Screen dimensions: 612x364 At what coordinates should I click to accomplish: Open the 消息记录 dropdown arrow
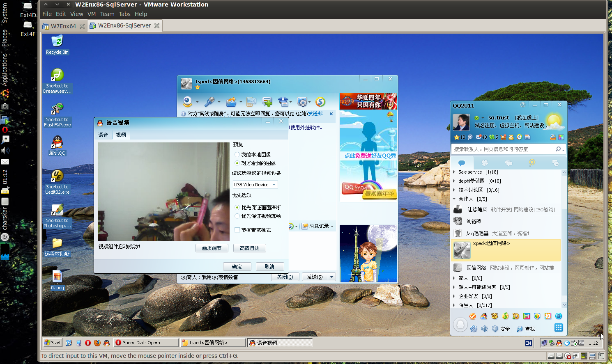pyautogui.click(x=332, y=226)
